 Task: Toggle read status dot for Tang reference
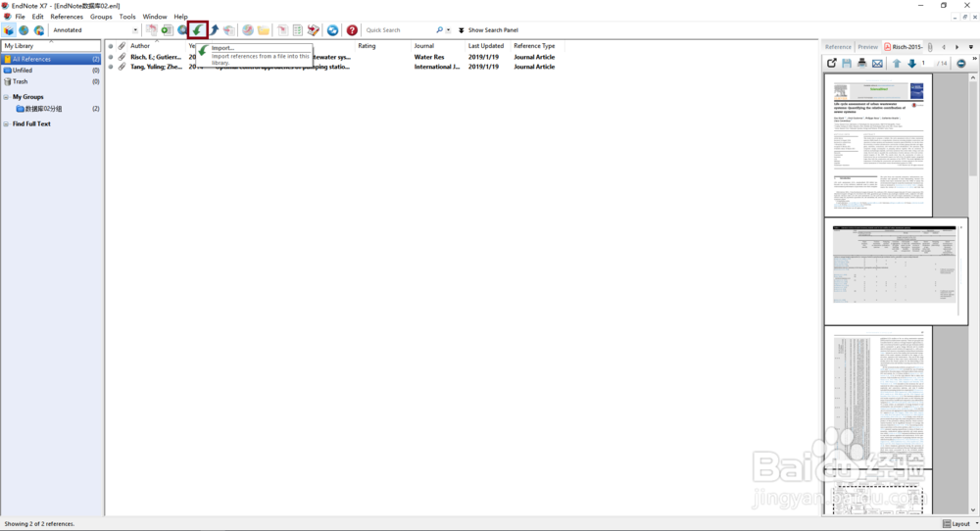[111, 67]
